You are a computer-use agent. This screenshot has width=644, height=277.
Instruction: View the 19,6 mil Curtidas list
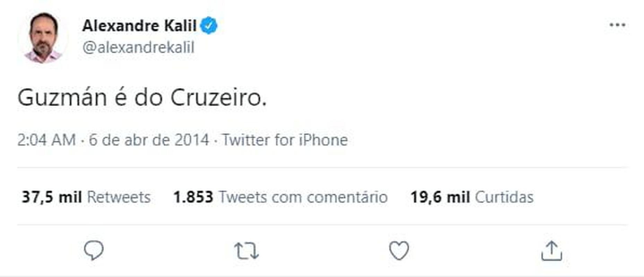point(473,197)
